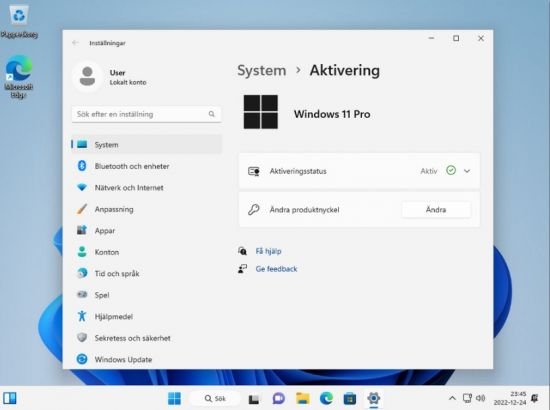Open the Ge feedback link
Screen dimensions: 550x410
(x=276, y=269)
